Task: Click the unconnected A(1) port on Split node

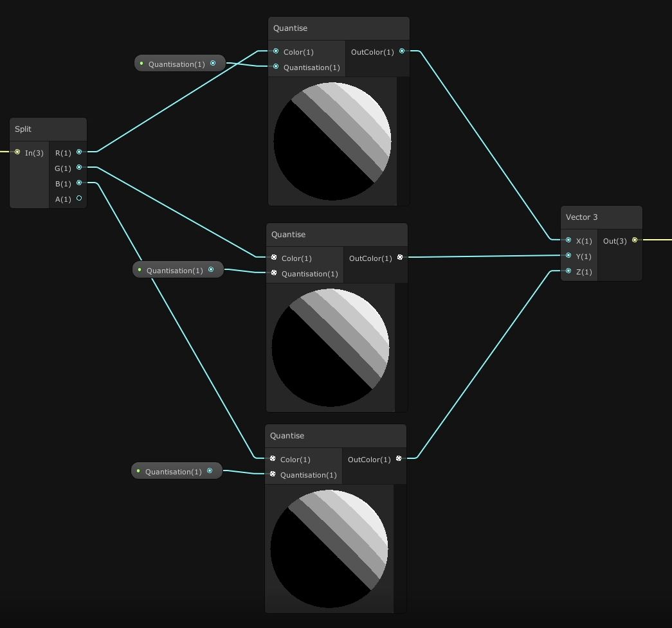Action: [x=79, y=199]
